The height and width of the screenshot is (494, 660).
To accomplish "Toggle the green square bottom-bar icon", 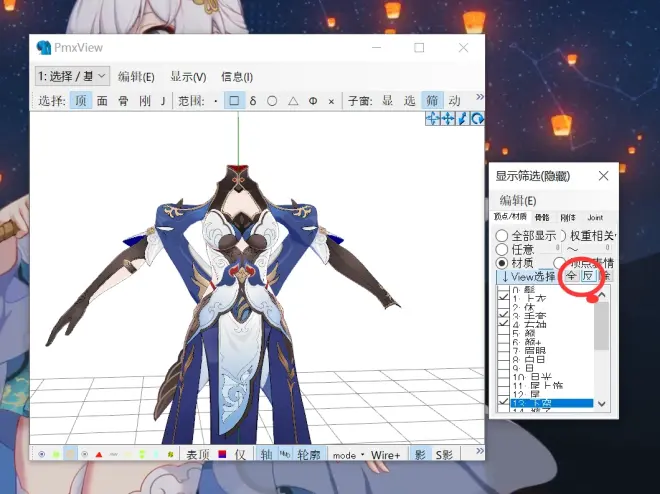I will (x=56, y=454).
